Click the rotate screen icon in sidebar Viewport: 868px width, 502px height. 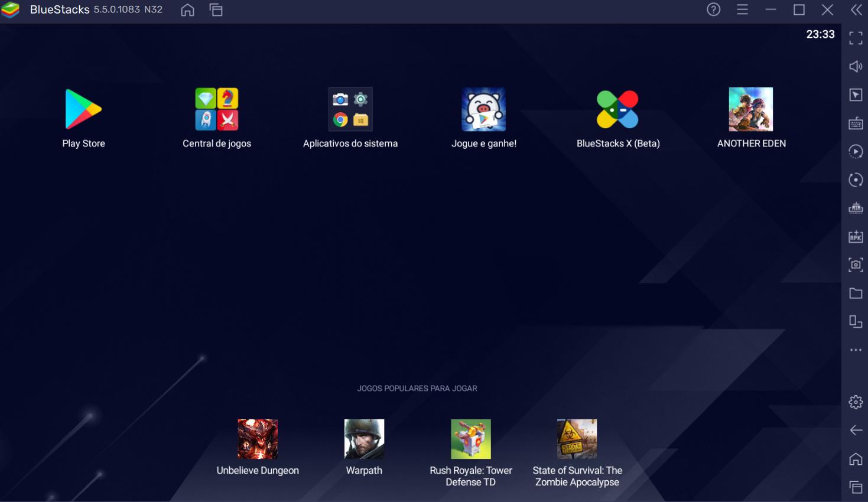coord(856,322)
